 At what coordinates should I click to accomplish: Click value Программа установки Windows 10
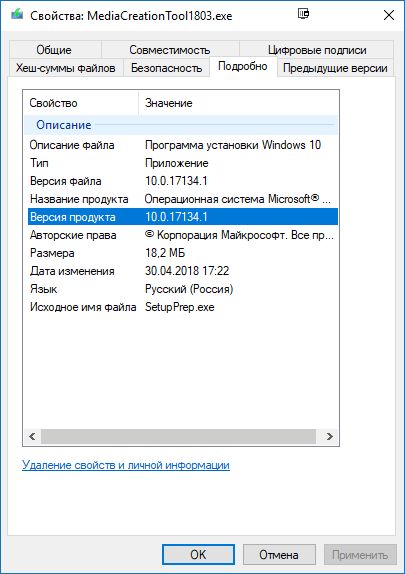point(233,145)
